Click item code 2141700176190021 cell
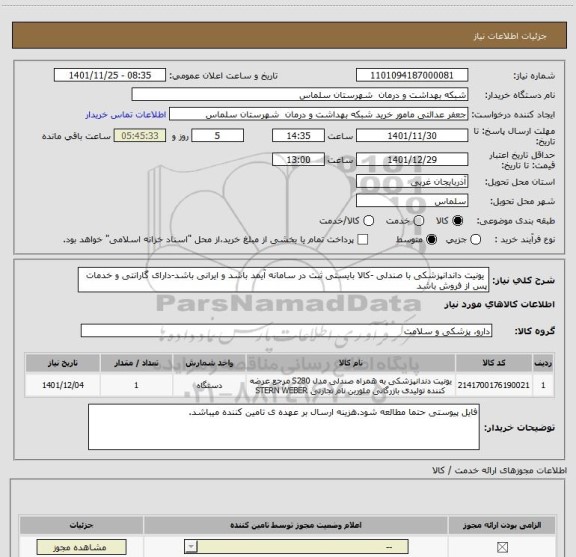The width and height of the screenshot is (576, 557). [x=494, y=385]
